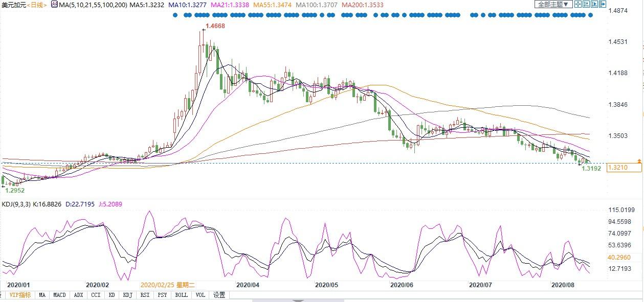
Task: Open the ADX indicator tab
Action: click(x=78, y=295)
